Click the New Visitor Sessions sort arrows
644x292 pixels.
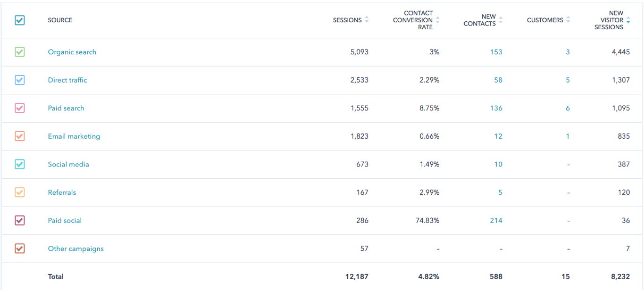pos(628,20)
